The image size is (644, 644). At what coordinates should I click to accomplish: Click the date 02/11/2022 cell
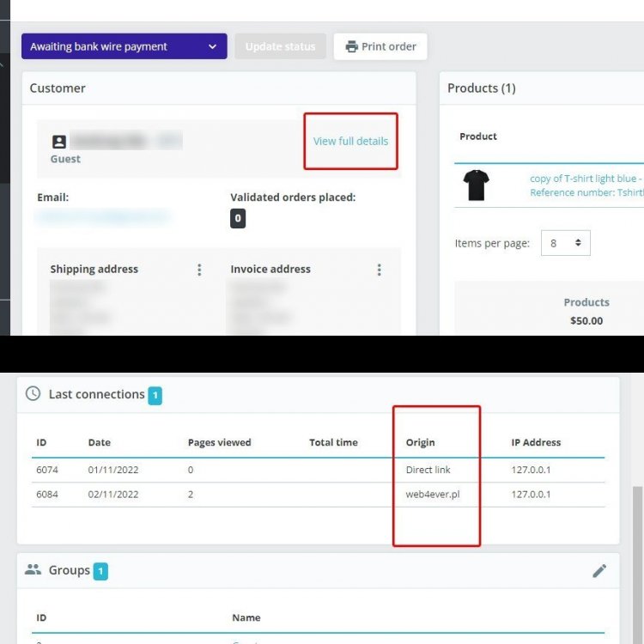tap(113, 494)
